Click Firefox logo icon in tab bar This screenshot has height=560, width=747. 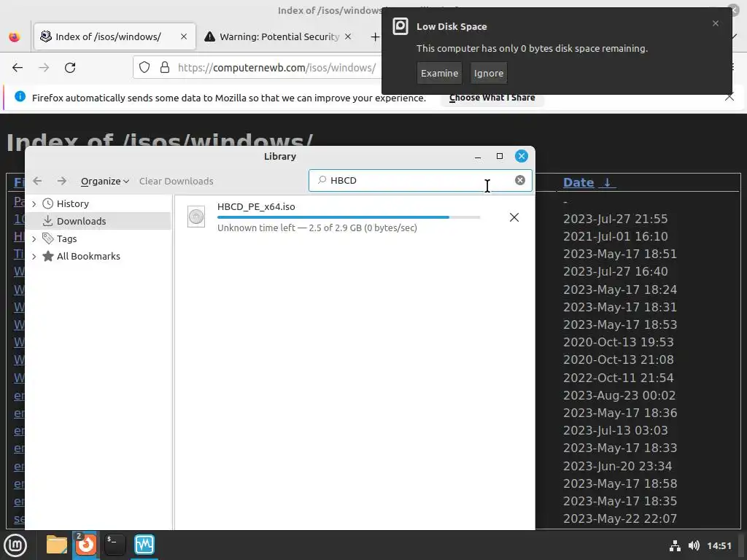pos(15,36)
